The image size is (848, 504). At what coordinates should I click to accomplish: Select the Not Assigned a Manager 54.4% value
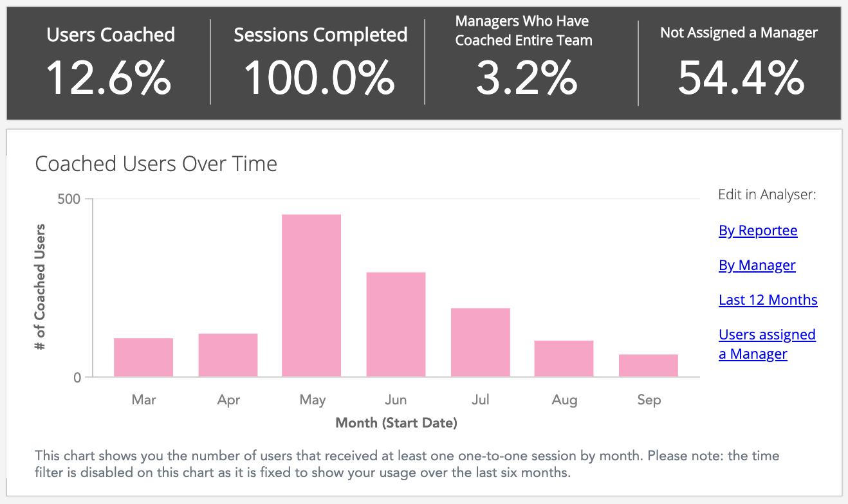[740, 78]
